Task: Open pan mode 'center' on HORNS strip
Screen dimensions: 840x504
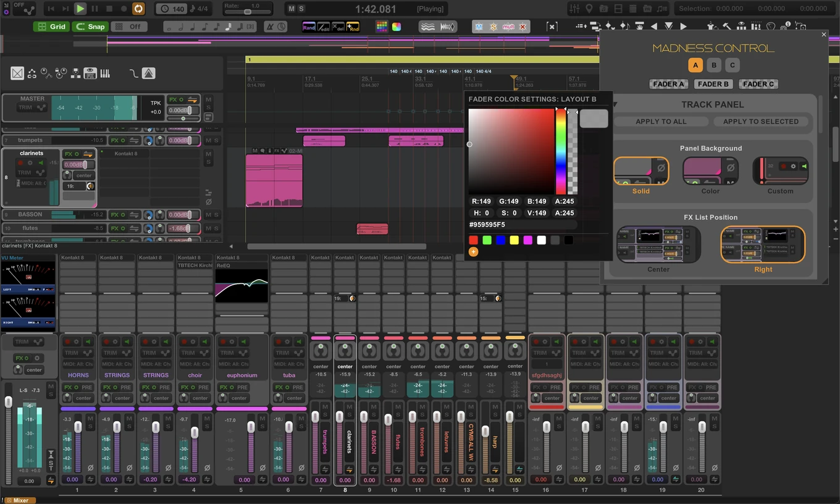Action: (83, 398)
